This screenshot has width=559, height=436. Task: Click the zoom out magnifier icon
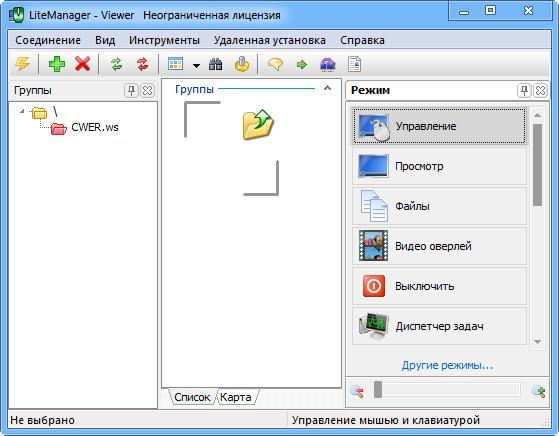point(357,391)
